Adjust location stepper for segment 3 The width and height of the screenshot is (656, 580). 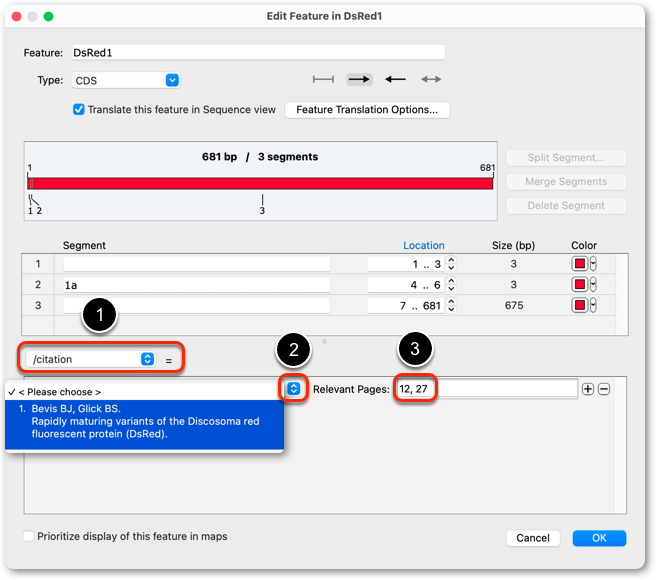[451, 305]
